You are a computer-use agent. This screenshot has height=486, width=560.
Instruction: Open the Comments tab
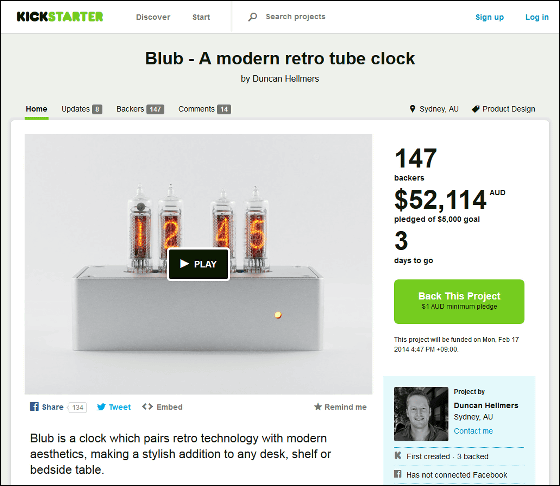click(x=204, y=109)
